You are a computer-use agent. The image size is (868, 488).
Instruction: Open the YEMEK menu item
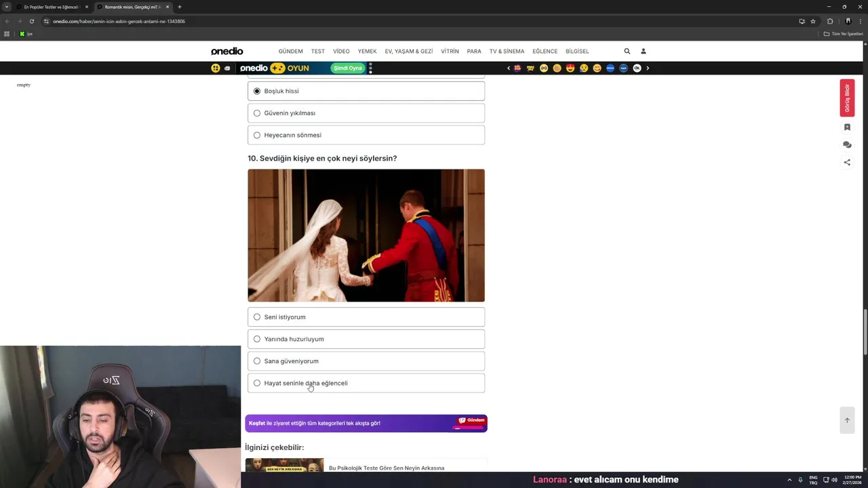point(367,52)
